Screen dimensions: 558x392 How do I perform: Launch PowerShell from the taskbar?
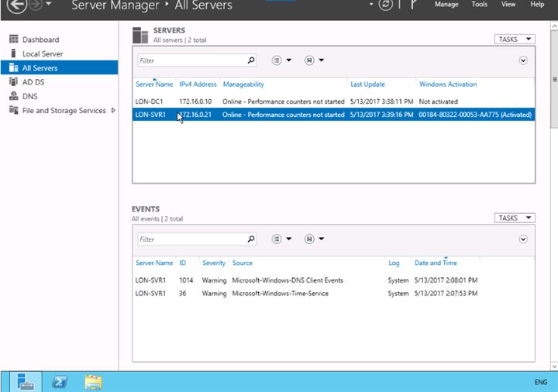click(60, 382)
